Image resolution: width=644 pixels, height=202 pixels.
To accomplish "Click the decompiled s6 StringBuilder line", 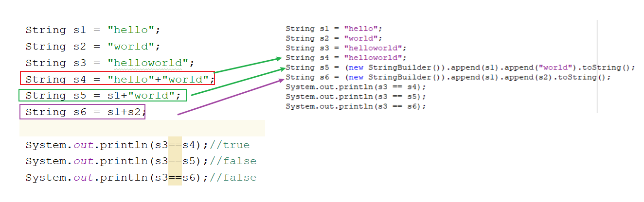I will click(x=447, y=77).
